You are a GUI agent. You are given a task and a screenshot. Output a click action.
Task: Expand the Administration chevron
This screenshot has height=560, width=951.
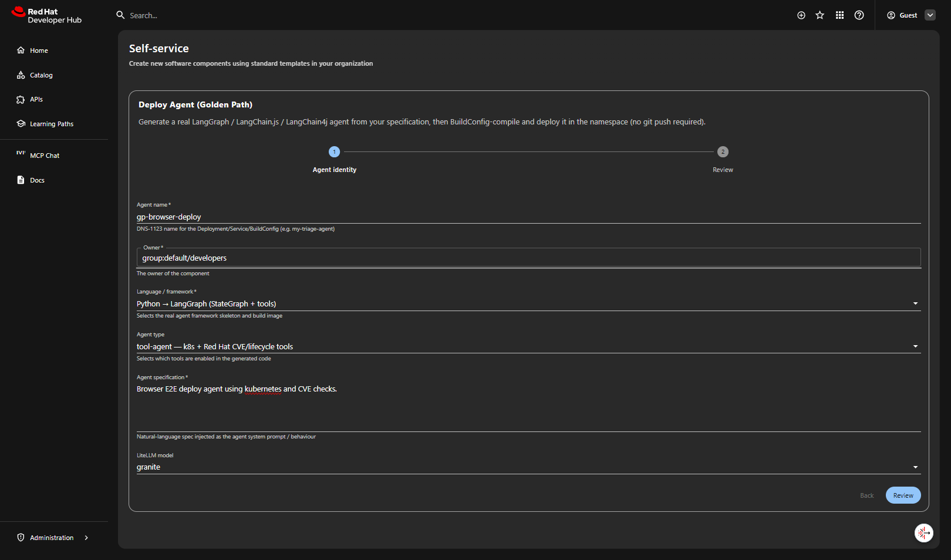click(86, 538)
